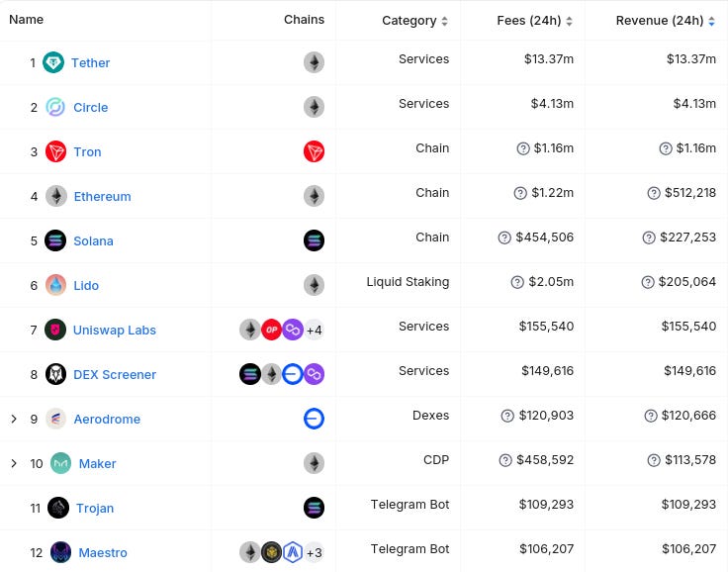
Task: Click the help icon beside Ethereum revenue $512,218
Action: [654, 193]
